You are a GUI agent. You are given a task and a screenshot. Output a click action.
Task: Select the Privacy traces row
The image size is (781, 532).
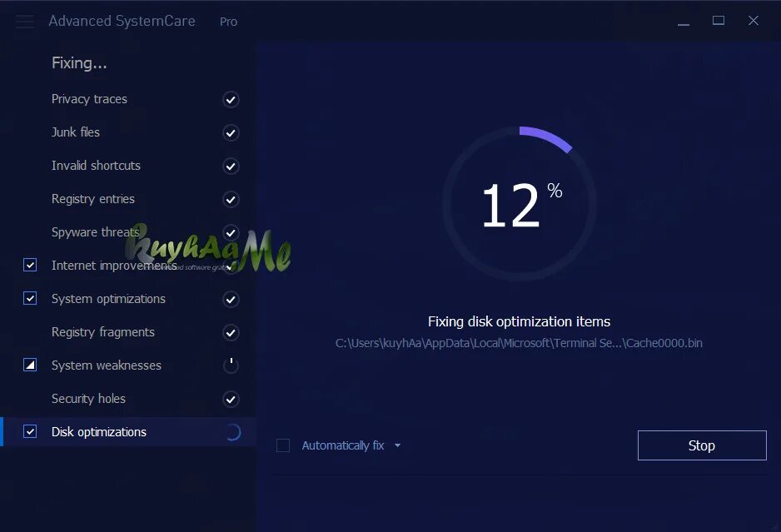coord(128,99)
